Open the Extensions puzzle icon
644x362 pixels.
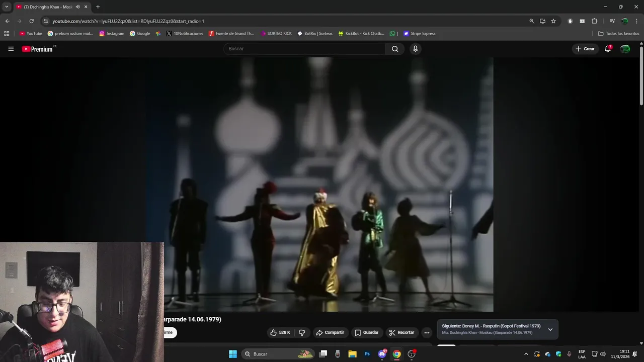coord(594,21)
